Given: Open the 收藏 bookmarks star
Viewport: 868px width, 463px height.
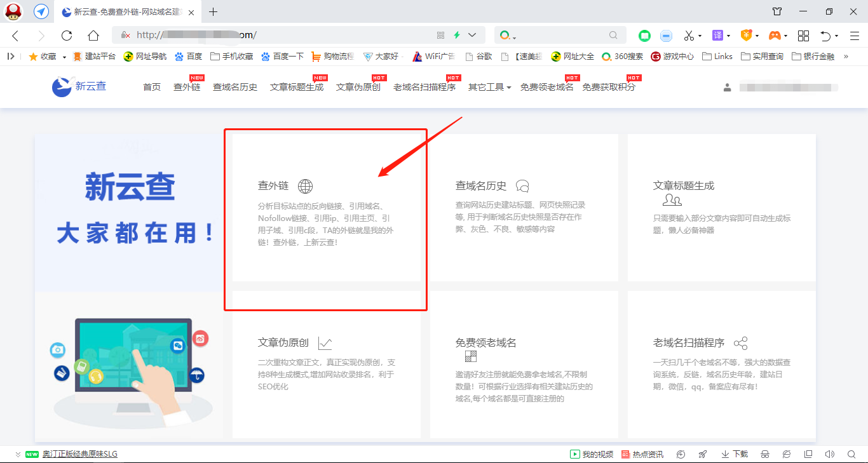Looking at the screenshot, I should pyautogui.click(x=43, y=57).
